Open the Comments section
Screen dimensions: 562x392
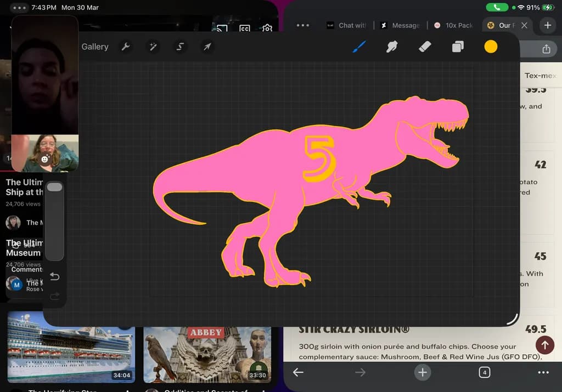(x=27, y=270)
